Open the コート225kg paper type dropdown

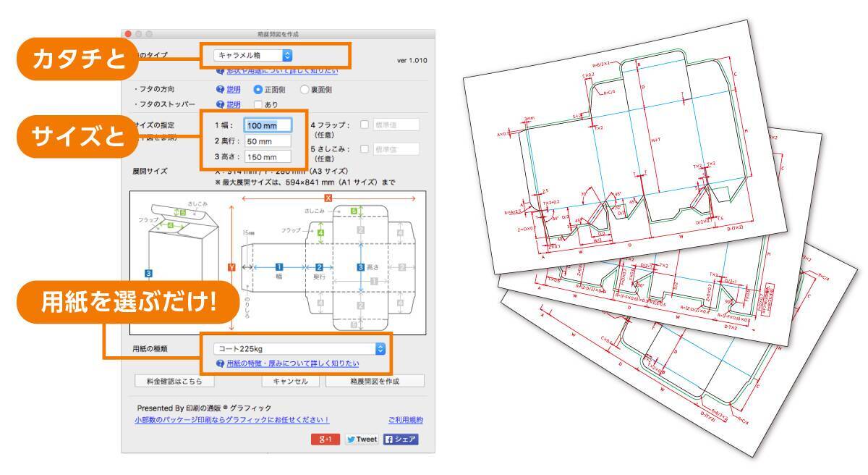pyautogui.click(x=295, y=348)
